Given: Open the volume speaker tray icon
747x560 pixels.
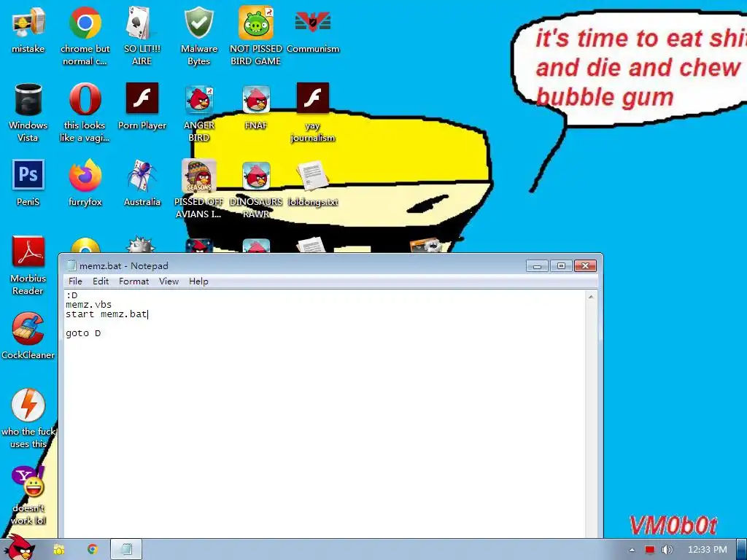Looking at the screenshot, I should pyautogui.click(x=667, y=550).
